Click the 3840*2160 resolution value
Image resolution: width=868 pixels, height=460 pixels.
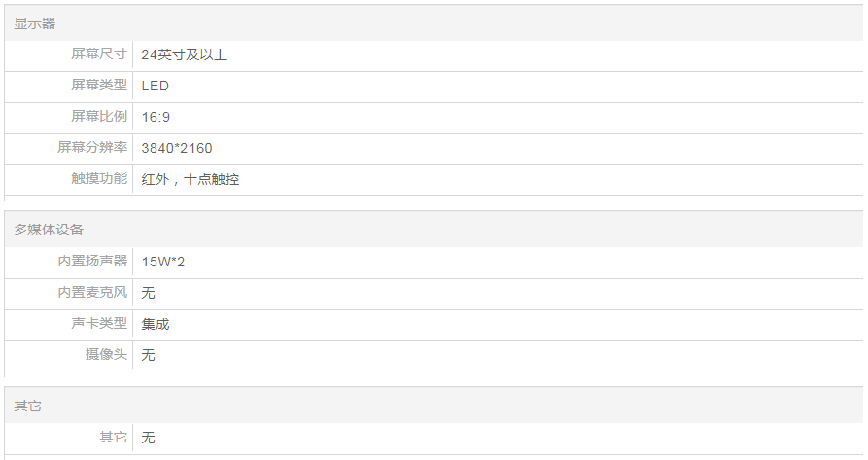point(177,148)
